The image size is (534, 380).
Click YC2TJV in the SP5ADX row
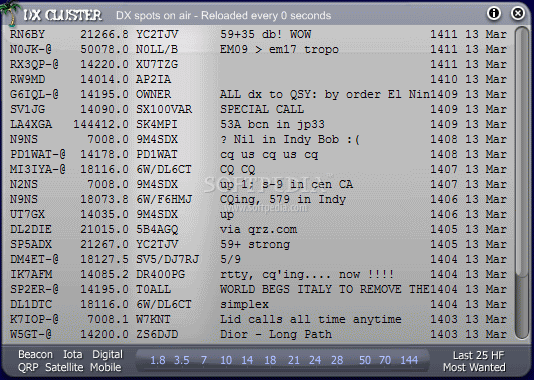tap(157, 244)
